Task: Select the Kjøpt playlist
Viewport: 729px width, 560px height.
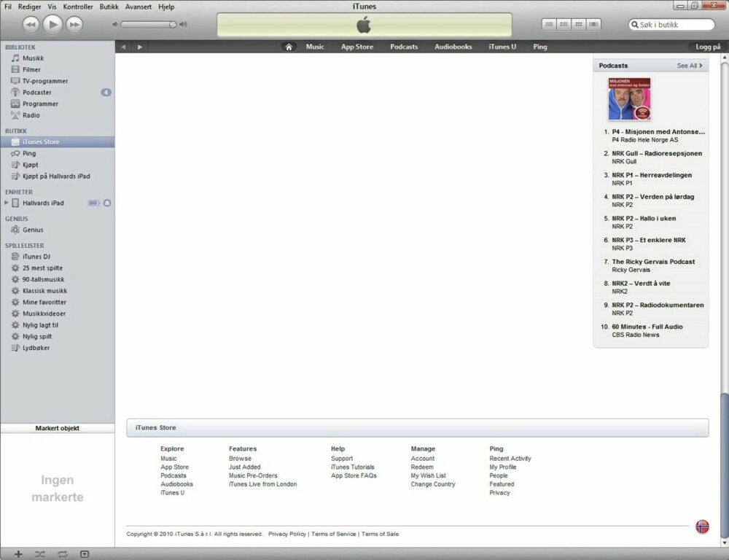Action: coord(57,165)
